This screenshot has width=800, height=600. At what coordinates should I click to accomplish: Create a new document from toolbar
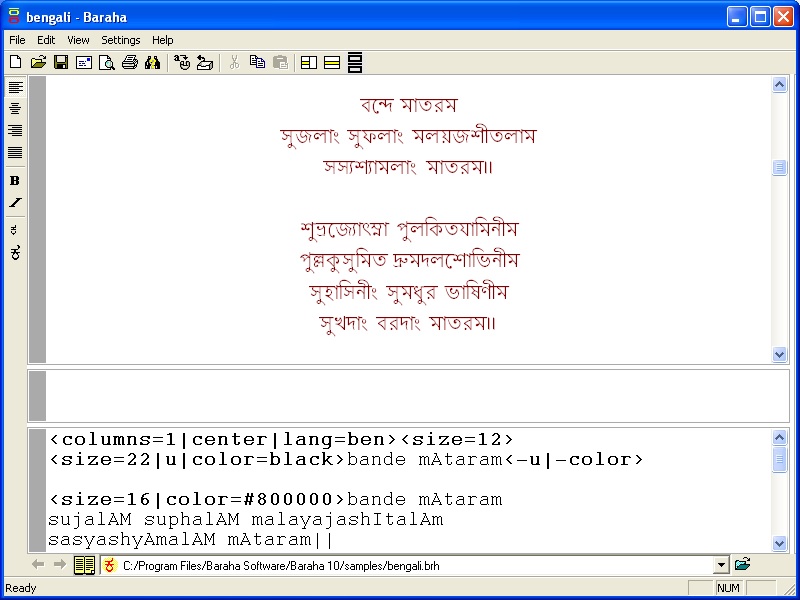16,62
